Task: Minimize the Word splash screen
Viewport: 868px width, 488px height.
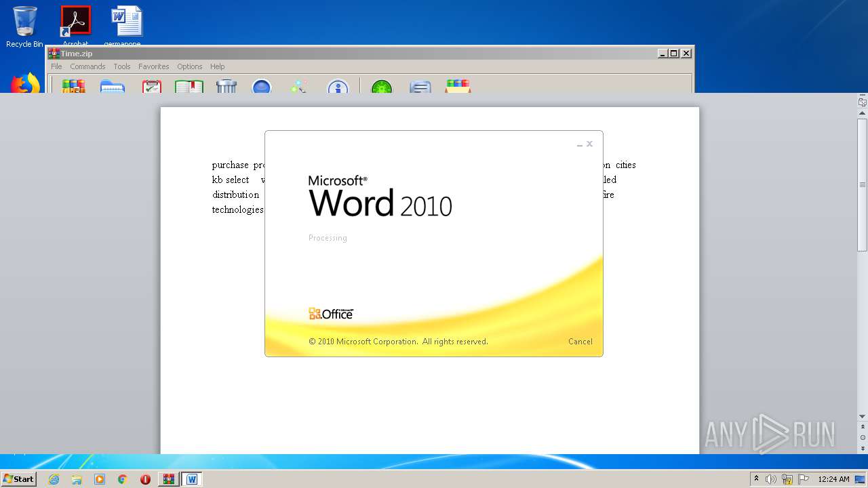Action: 580,144
